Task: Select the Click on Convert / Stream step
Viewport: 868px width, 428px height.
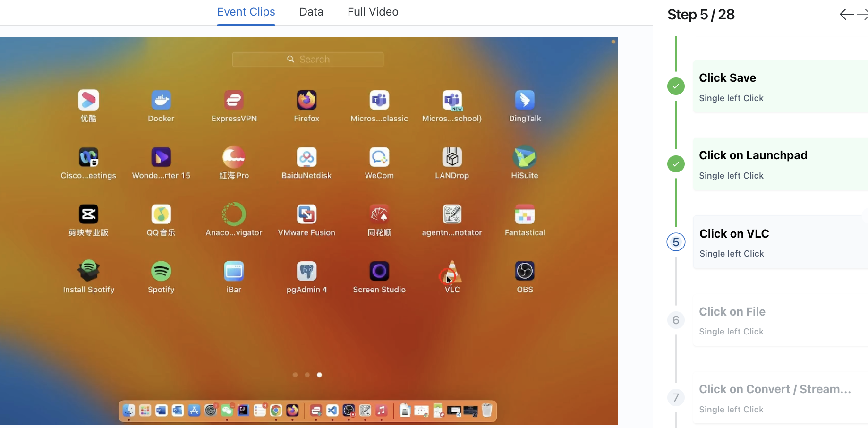Action: pyautogui.click(x=780, y=398)
